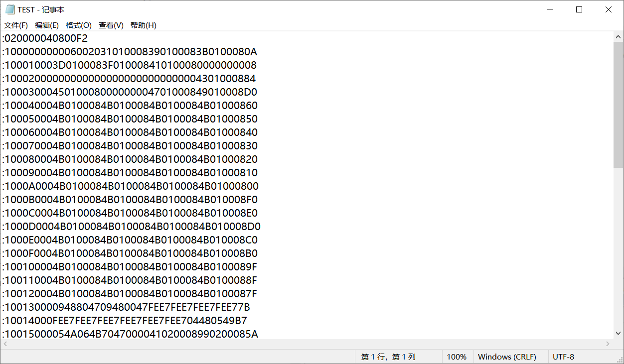The height and width of the screenshot is (364, 624).
Task: Click the horizontal scrollbar left arrow
Action: click(x=5, y=344)
